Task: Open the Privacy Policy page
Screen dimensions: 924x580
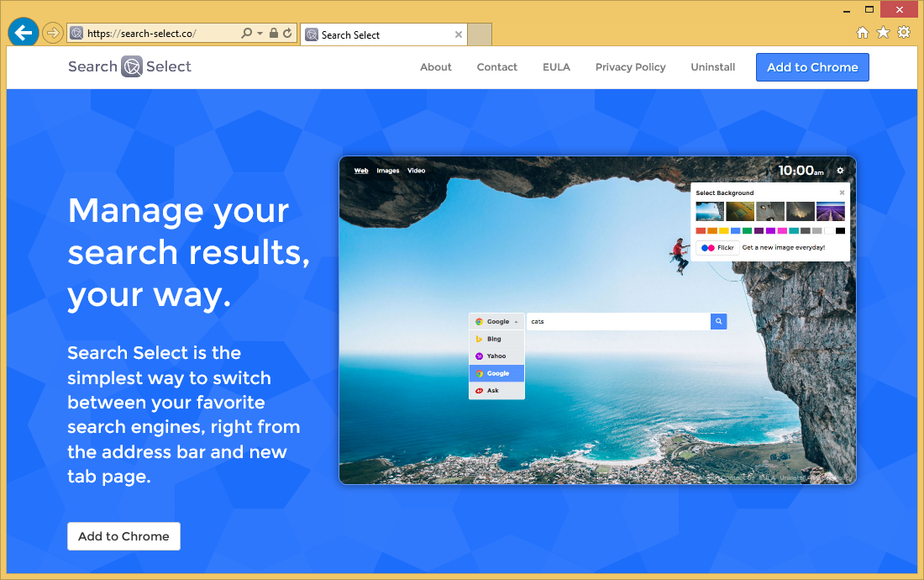Action: pos(631,67)
